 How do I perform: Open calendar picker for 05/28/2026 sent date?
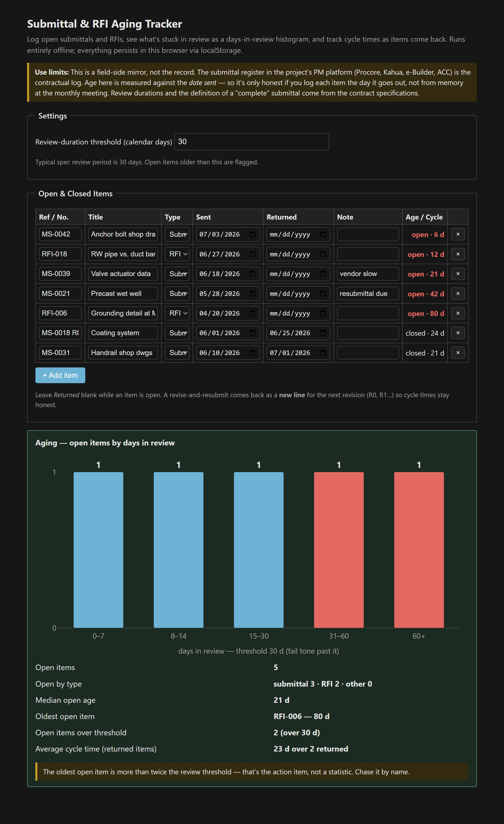tap(252, 293)
